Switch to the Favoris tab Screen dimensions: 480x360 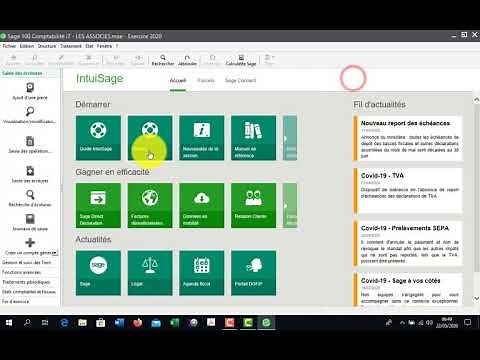click(x=206, y=80)
